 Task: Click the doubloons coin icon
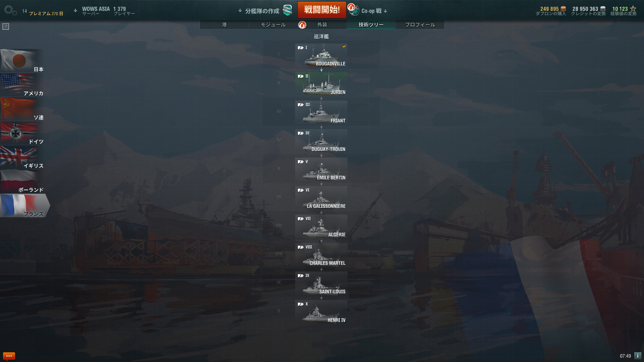point(563,9)
